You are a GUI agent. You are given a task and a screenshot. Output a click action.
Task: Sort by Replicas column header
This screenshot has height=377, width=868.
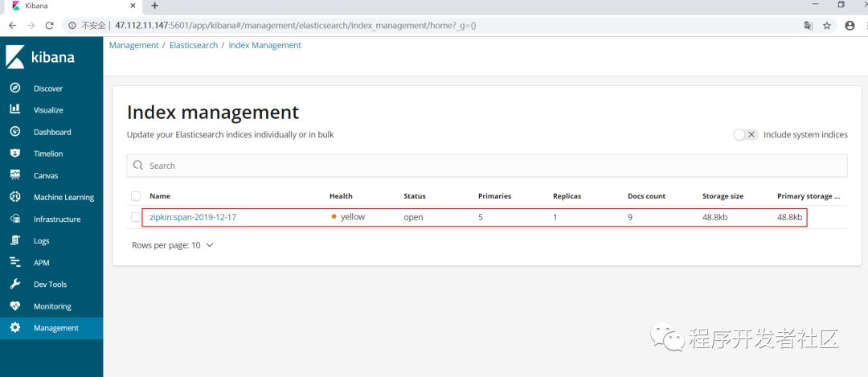tap(567, 196)
